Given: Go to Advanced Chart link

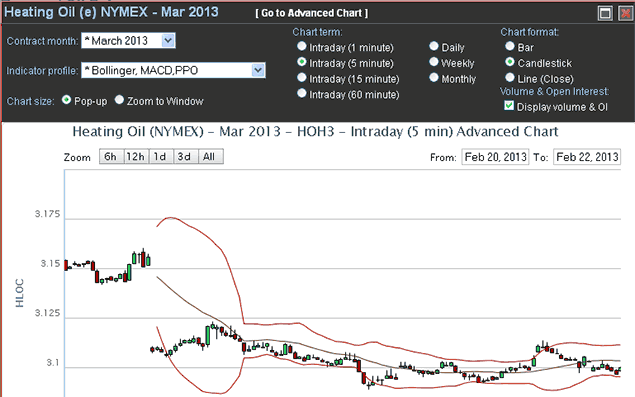Looking at the screenshot, I should 311,13.
